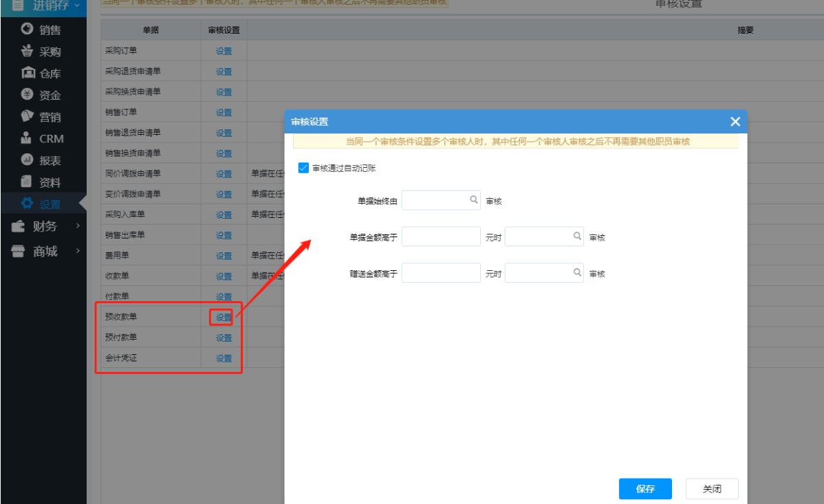The width and height of the screenshot is (824, 504).
Task: Expand the 商城 sidebar section
Action: (78, 251)
